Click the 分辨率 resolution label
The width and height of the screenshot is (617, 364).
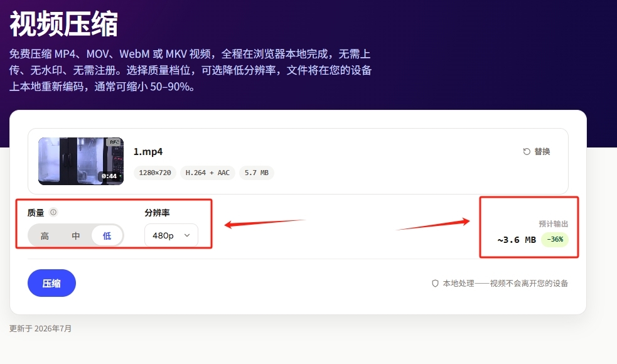(x=157, y=213)
